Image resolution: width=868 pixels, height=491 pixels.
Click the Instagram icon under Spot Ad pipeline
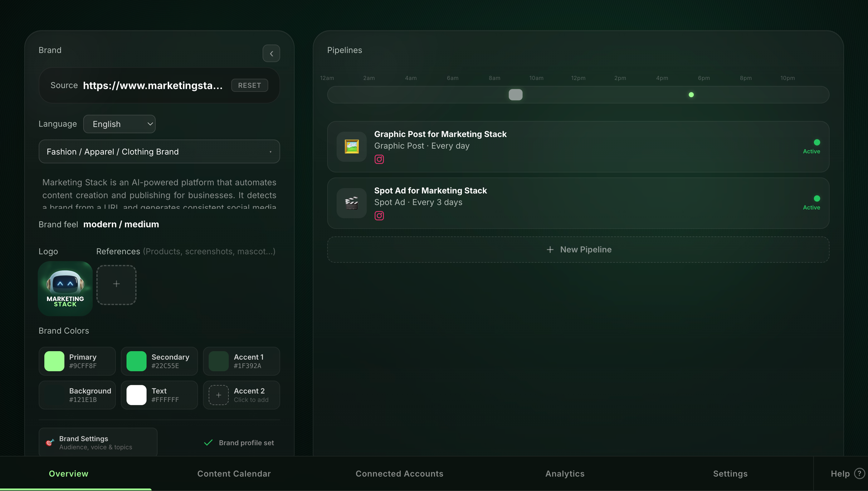pos(379,216)
